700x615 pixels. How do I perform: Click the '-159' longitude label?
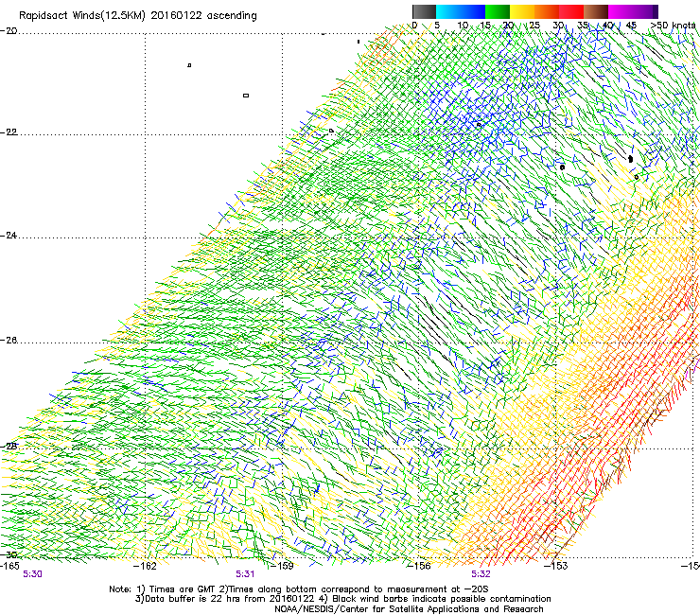pos(283,566)
